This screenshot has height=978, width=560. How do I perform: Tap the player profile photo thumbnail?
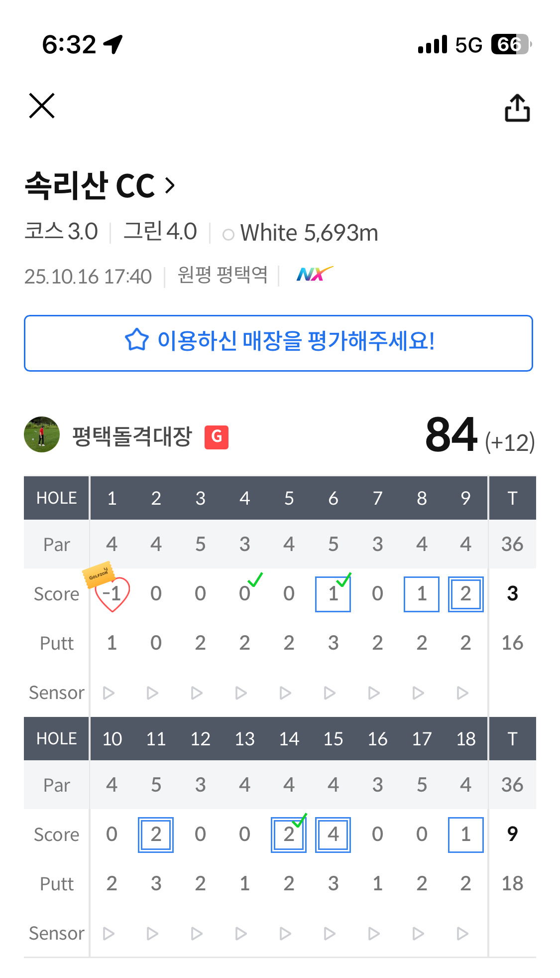pyautogui.click(x=42, y=435)
